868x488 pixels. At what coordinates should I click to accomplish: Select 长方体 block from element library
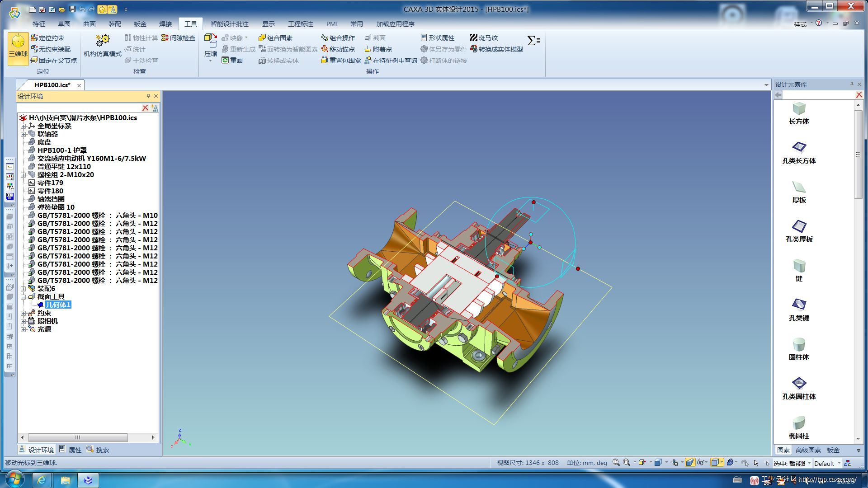click(799, 113)
